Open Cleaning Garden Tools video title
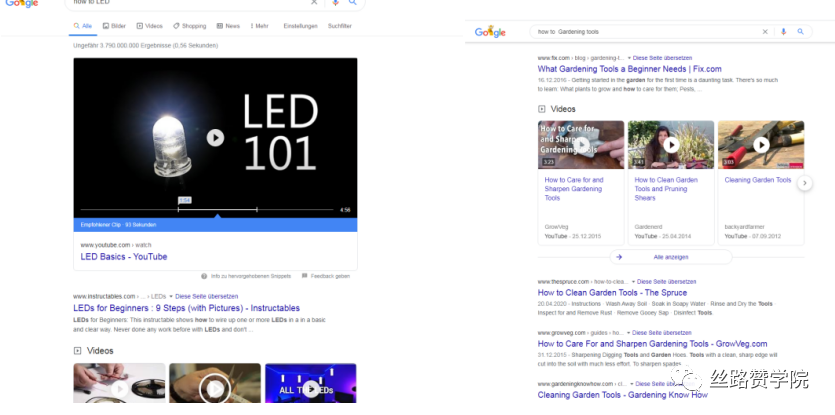This screenshot has height=415, width=835. (758, 180)
